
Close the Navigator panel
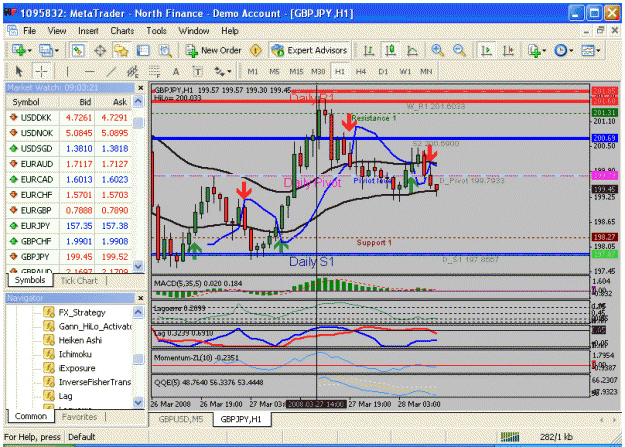click(x=140, y=298)
